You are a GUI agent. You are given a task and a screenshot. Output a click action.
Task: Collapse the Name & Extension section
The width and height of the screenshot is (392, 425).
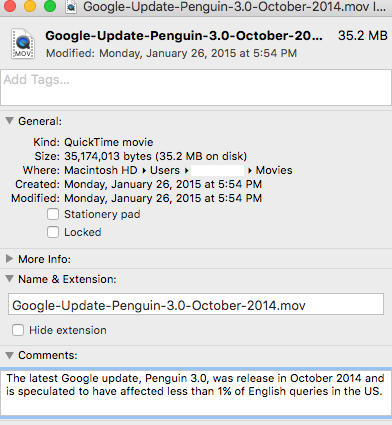[10, 279]
